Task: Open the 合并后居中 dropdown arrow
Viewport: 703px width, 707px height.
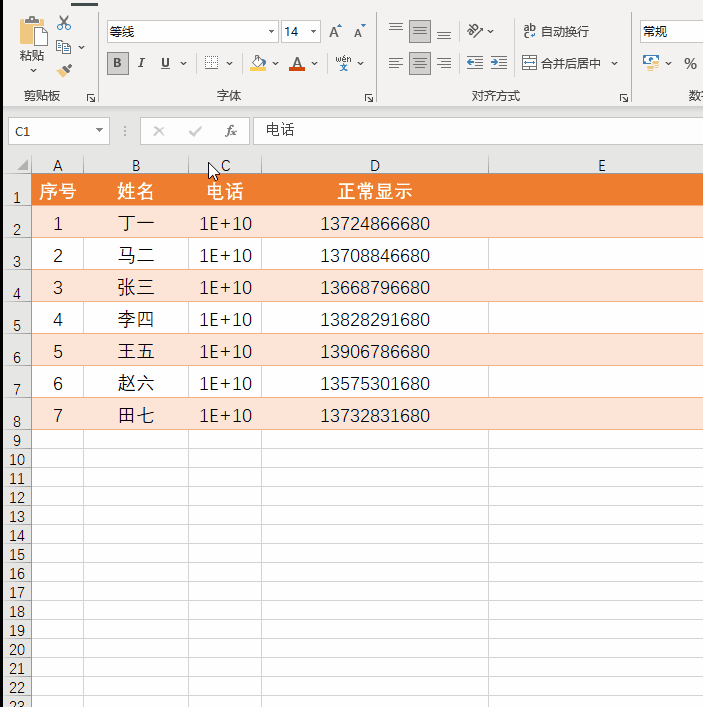Action: click(x=614, y=63)
